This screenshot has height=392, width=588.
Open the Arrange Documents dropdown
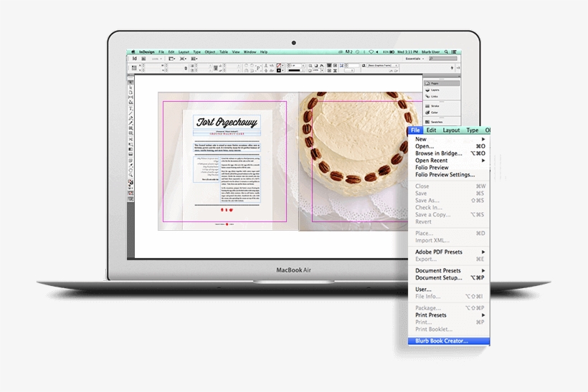[x=194, y=59]
